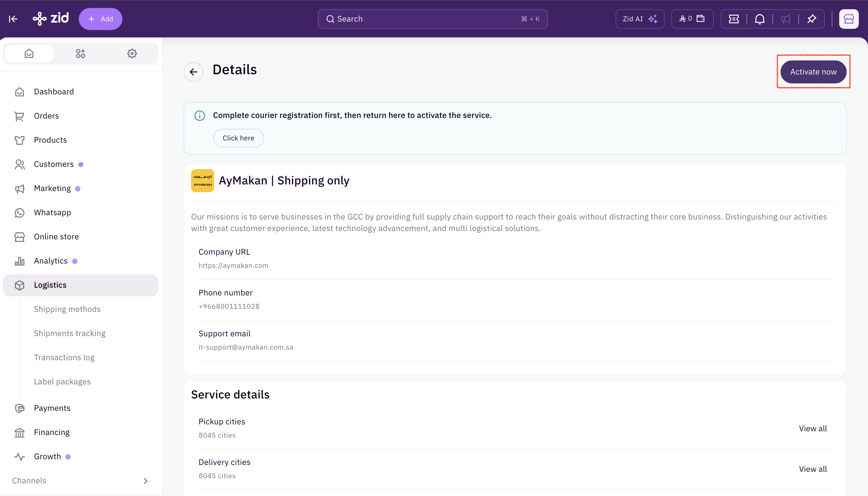Go back using the arrow beside Details
Viewport: 868px width, 496px height.
click(x=193, y=72)
